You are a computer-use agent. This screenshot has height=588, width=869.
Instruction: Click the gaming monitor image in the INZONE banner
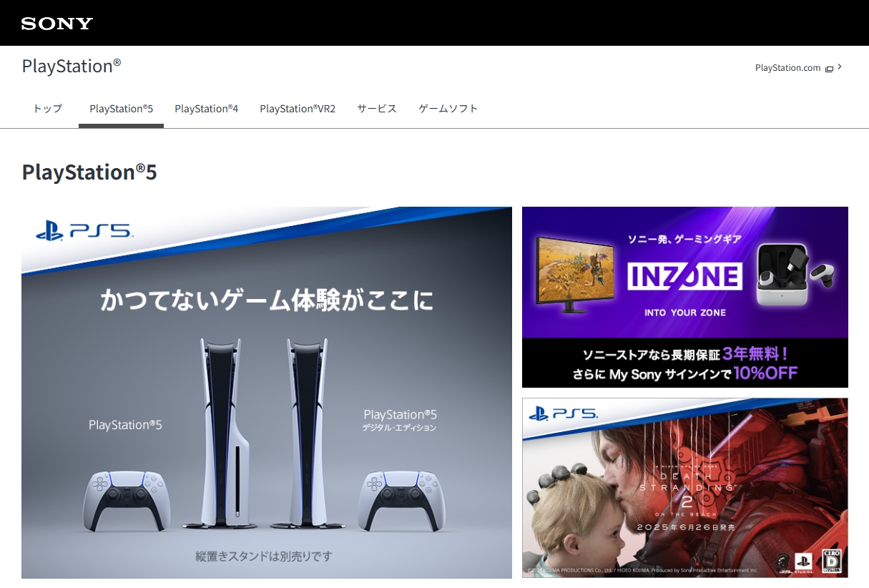click(575, 273)
